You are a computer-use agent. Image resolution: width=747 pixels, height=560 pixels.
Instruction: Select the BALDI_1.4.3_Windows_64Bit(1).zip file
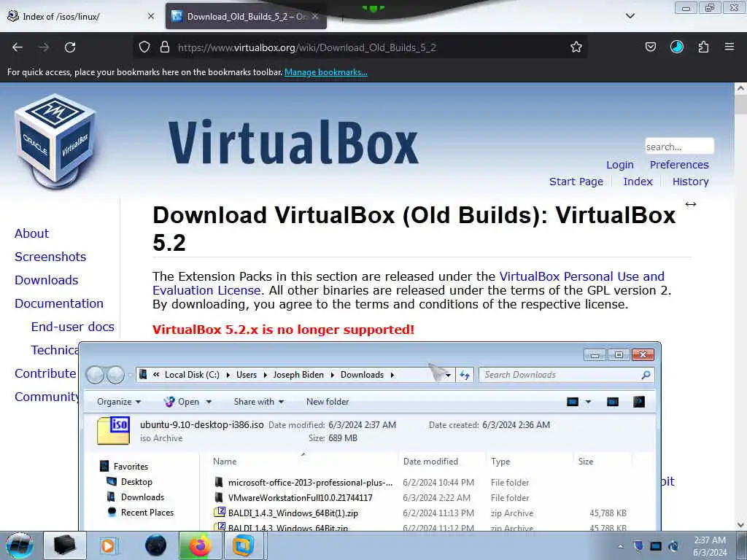tap(293, 513)
